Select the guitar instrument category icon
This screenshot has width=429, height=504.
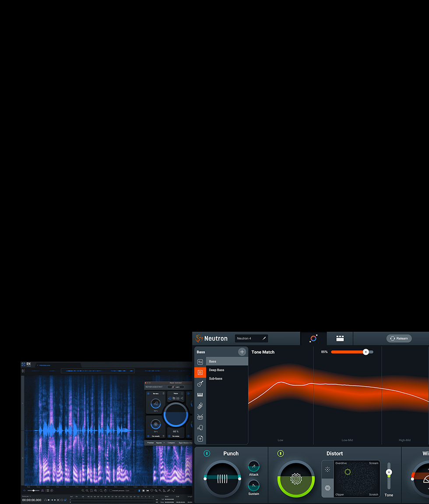[x=200, y=383]
